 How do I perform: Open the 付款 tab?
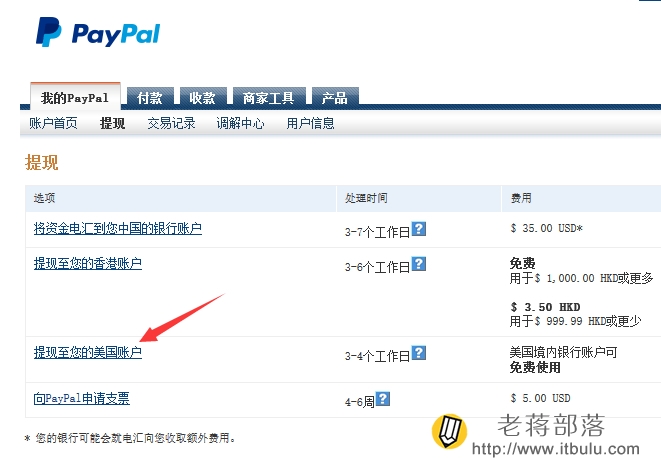point(150,98)
